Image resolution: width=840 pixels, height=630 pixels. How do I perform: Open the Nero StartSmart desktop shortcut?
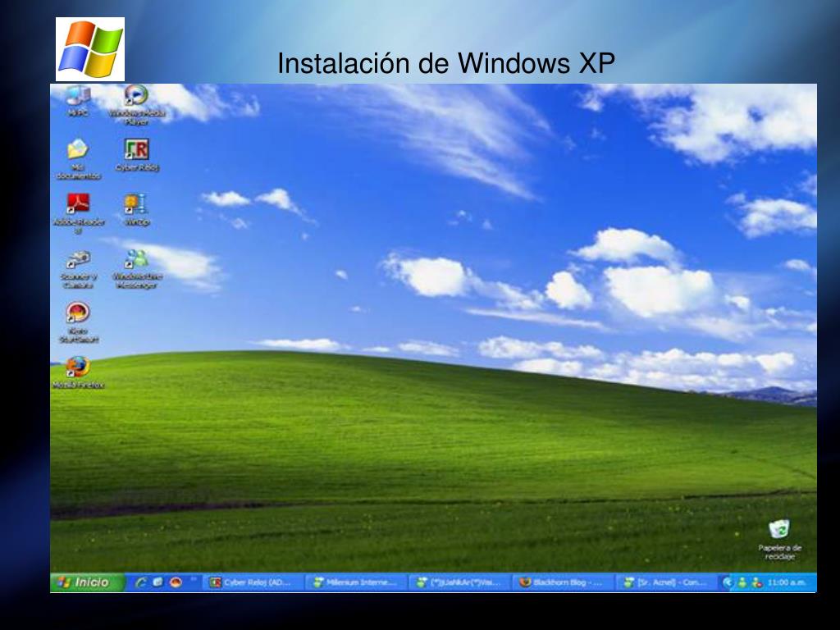pyautogui.click(x=78, y=322)
